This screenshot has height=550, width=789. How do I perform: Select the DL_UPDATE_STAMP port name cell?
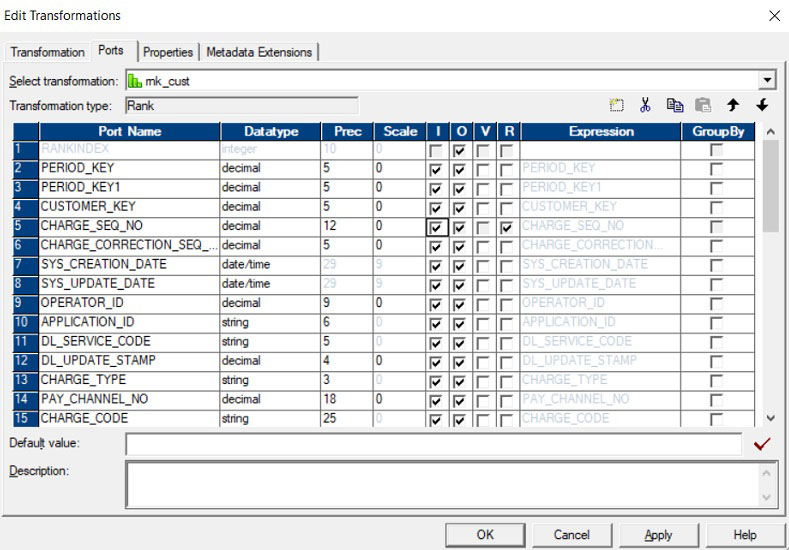[129, 361]
